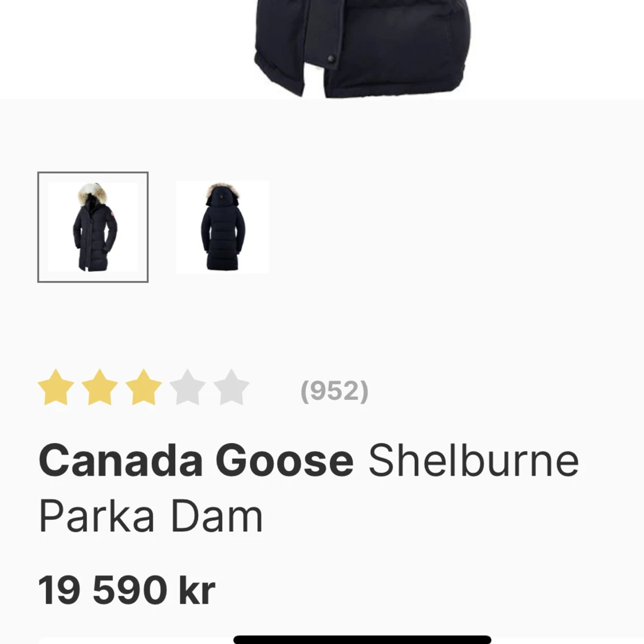Screen dimensions: 644x644
Task: Click the first yellow rating star
Action: point(56,388)
